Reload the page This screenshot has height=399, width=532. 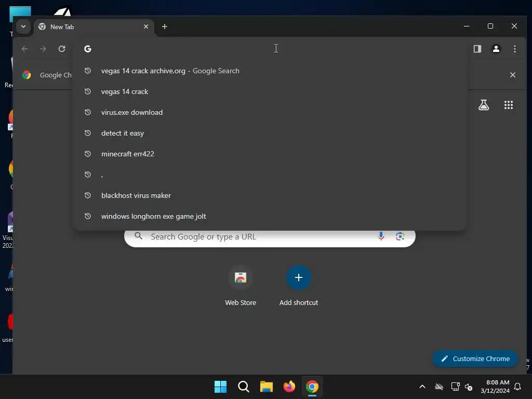click(x=62, y=49)
